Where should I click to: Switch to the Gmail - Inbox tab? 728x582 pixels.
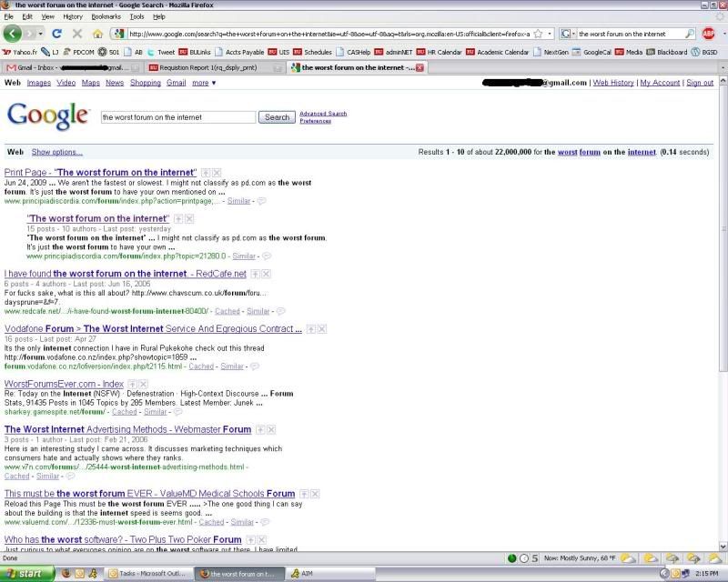[x=72, y=68]
